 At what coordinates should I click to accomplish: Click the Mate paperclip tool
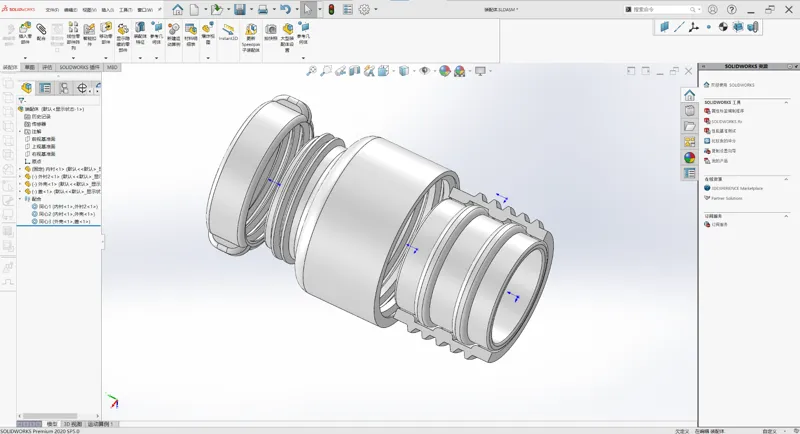41,32
